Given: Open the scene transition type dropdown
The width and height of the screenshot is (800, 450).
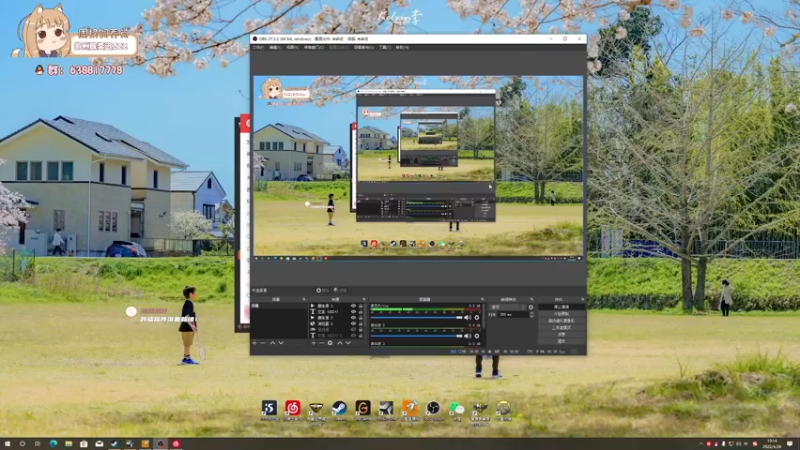Looking at the screenshot, I should (x=508, y=307).
